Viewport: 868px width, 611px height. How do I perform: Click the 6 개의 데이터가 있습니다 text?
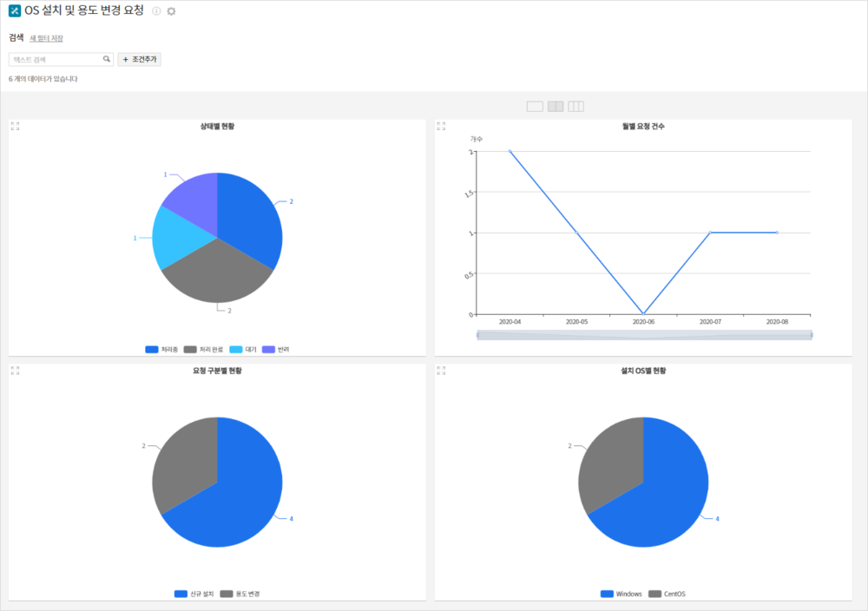(43, 79)
